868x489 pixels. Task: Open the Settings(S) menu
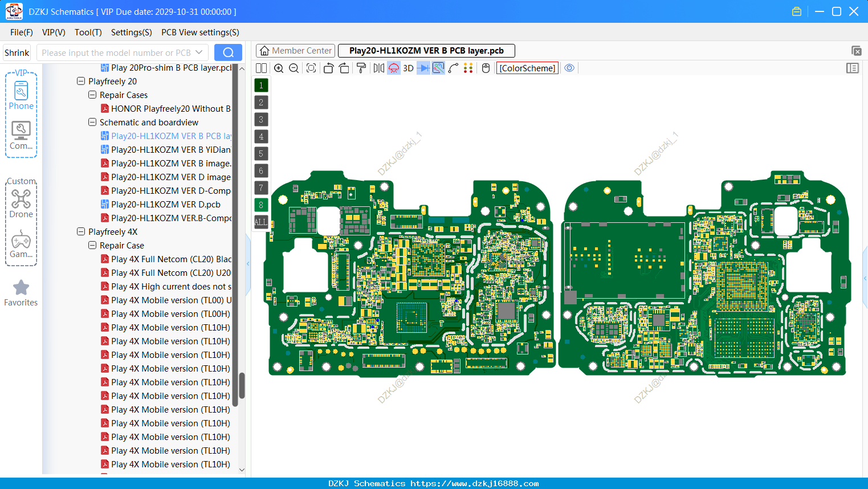132,32
